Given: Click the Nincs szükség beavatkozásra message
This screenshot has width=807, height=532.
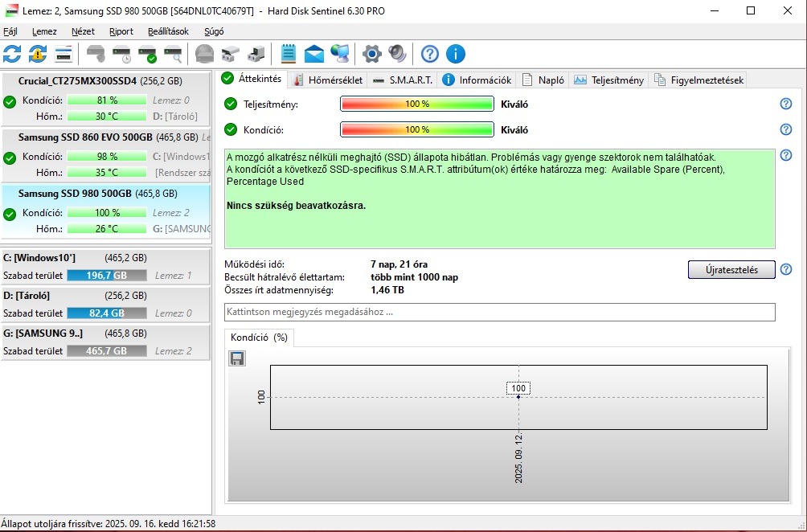Looking at the screenshot, I should [x=297, y=205].
